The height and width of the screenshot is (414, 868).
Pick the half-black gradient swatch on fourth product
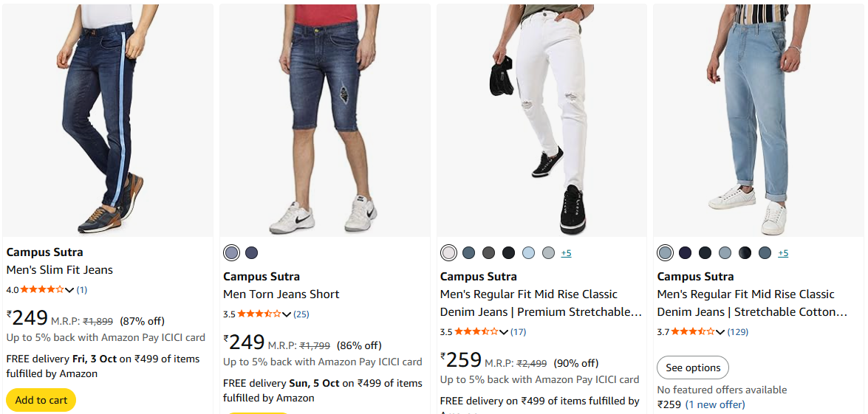745,253
